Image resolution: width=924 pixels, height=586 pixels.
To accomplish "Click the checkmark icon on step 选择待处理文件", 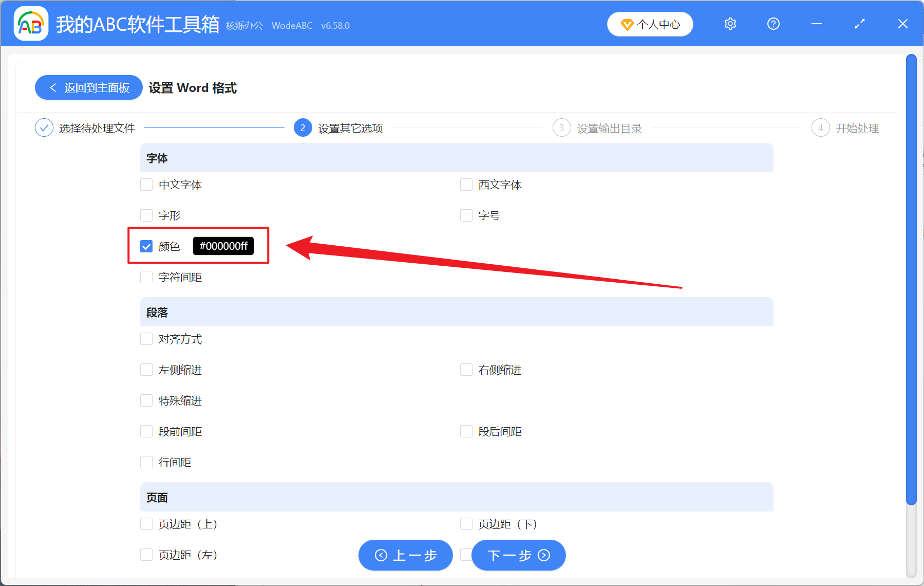I will click(x=44, y=127).
